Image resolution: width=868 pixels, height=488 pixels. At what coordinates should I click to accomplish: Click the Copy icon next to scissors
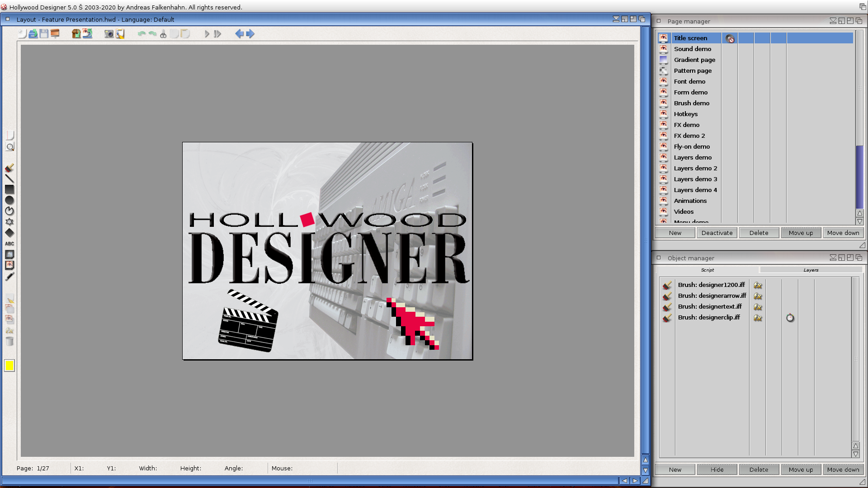click(174, 33)
